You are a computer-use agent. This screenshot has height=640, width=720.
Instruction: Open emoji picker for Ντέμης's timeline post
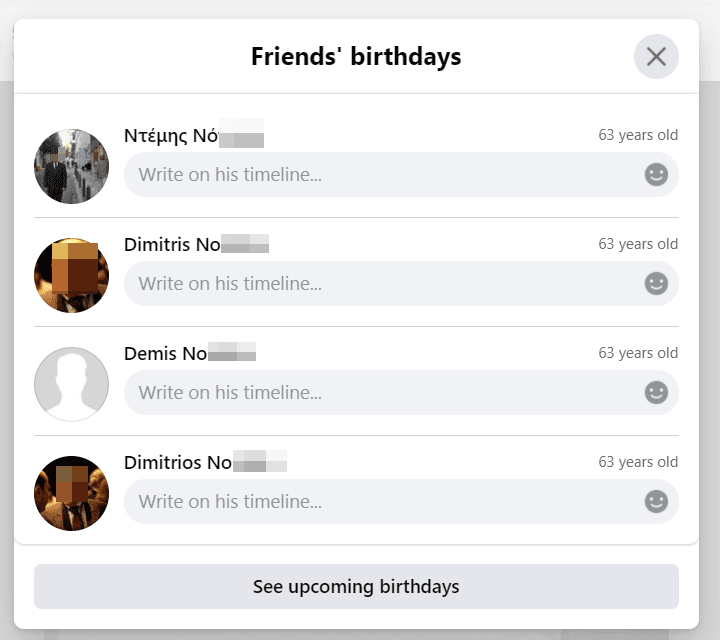point(656,174)
